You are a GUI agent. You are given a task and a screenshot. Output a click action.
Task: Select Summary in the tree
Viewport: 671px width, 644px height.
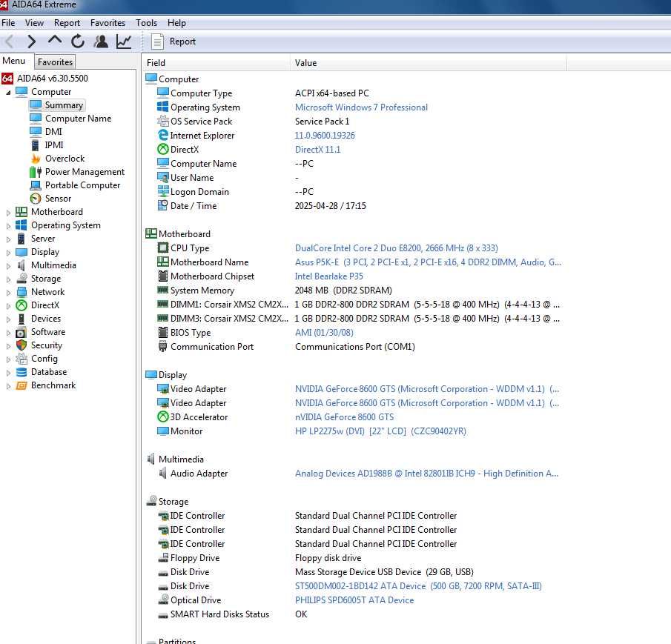pyautogui.click(x=64, y=105)
